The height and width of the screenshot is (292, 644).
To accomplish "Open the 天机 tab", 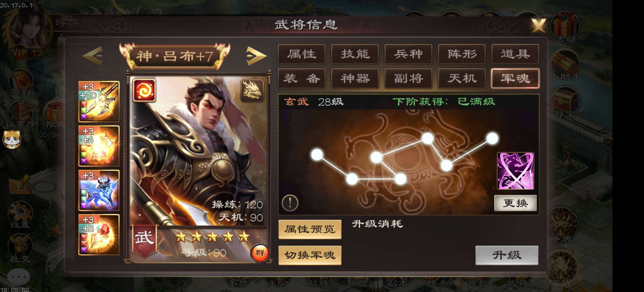I will click(462, 78).
